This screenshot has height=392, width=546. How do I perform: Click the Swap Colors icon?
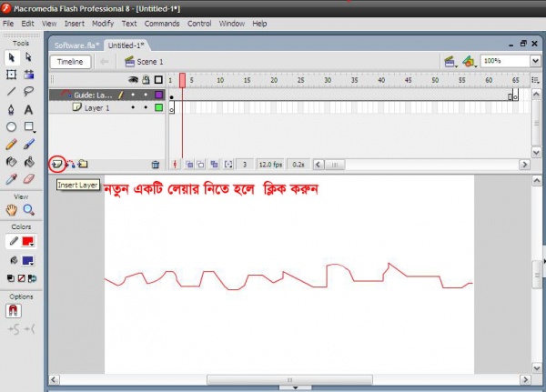[32, 278]
